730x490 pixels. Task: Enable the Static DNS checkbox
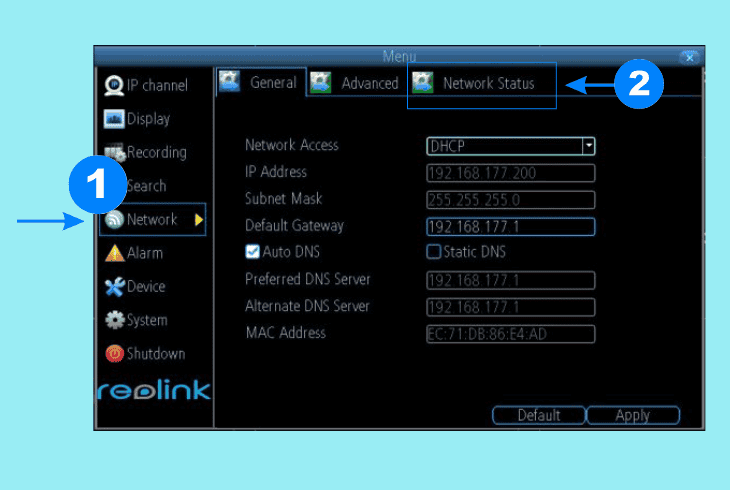[433, 252]
